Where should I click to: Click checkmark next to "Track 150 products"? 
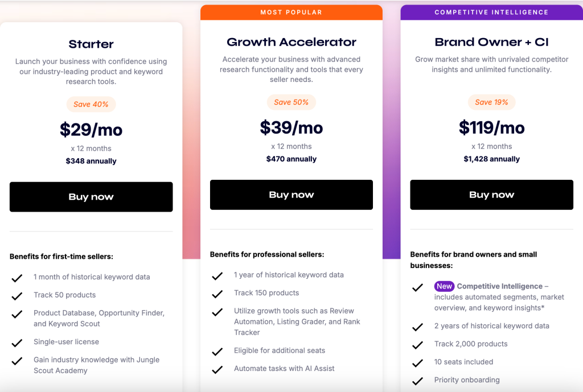pos(217,294)
